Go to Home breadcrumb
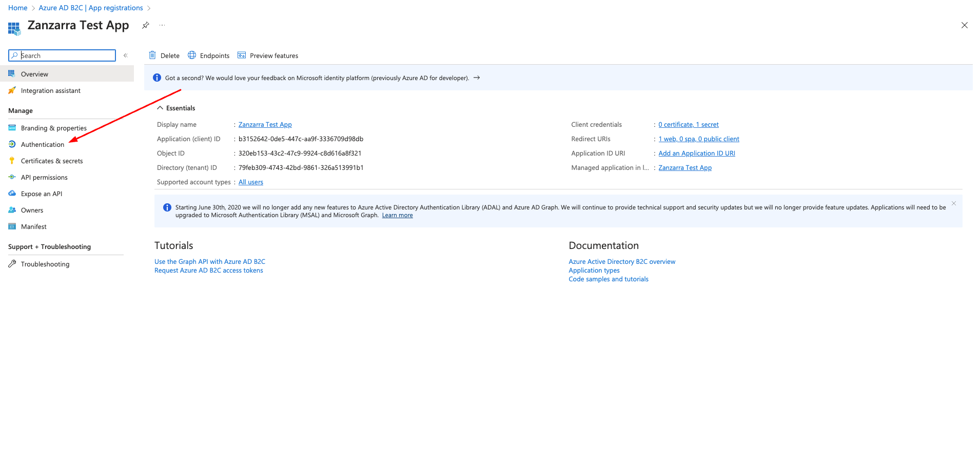The width and height of the screenshot is (980, 460). [x=18, y=8]
